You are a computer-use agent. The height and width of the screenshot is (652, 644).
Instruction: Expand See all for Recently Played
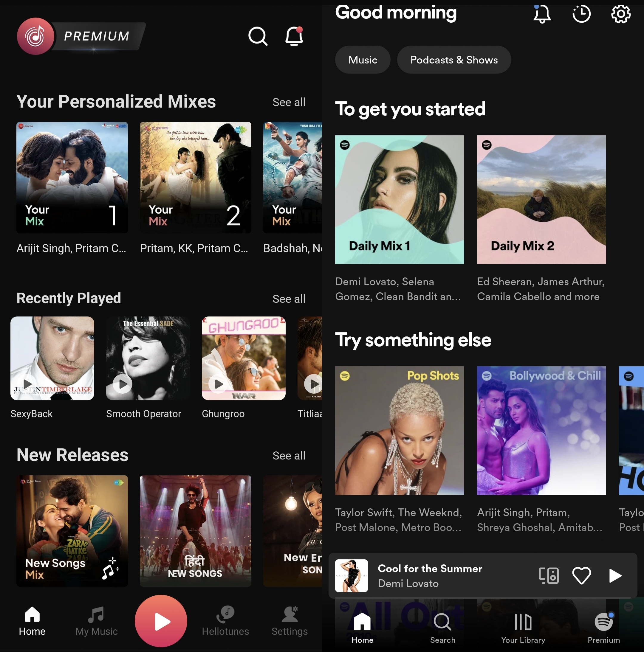pos(289,299)
